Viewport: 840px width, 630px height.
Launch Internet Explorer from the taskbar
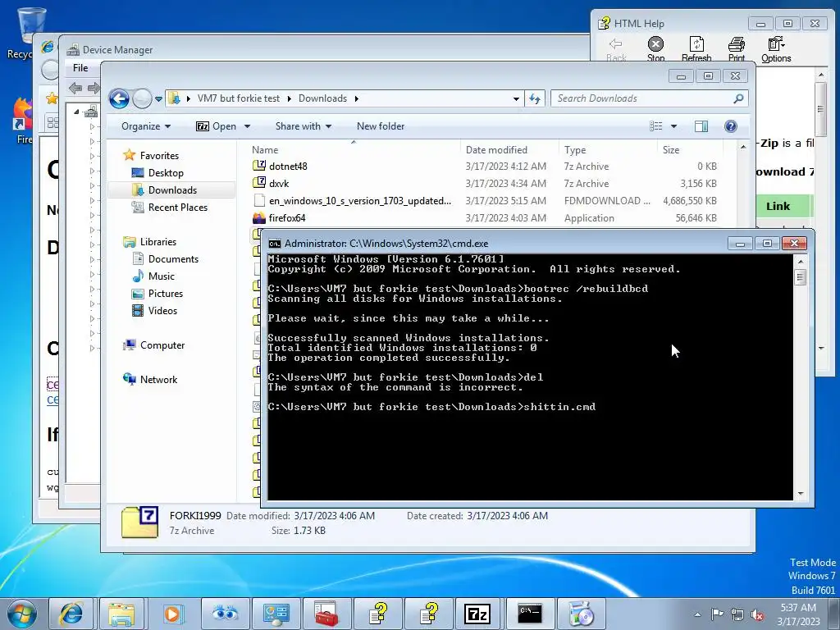[x=71, y=614]
